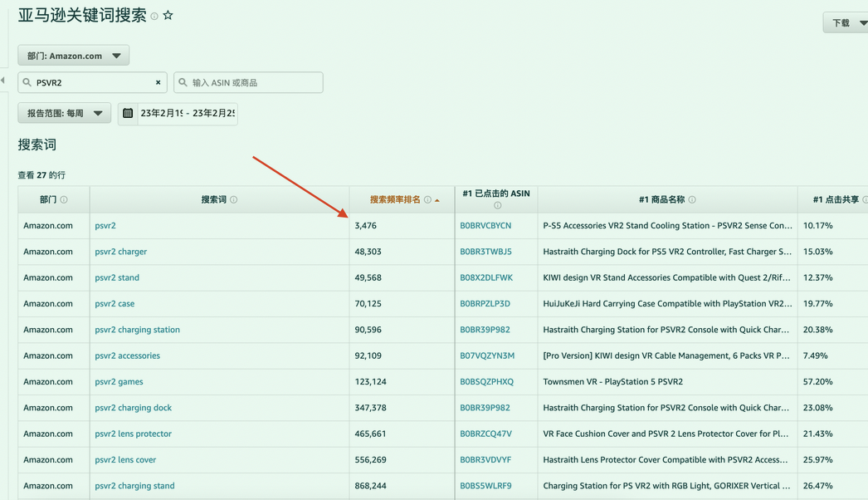The image size is (868, 500).
Task: Select the rank value 3,476
Action: point(366,226)
